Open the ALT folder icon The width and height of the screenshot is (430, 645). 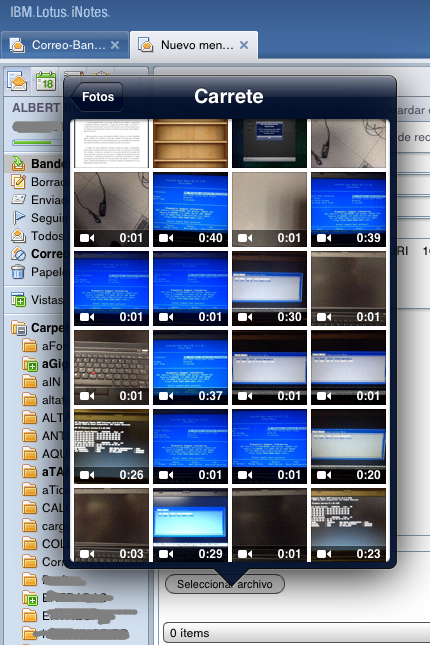[29, 418]
